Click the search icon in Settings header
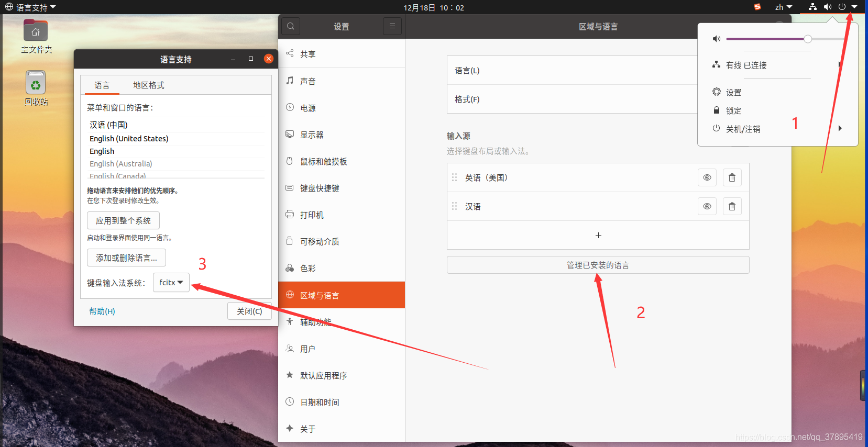The width and height of the screenshot is (868, 447). (291, 26)
